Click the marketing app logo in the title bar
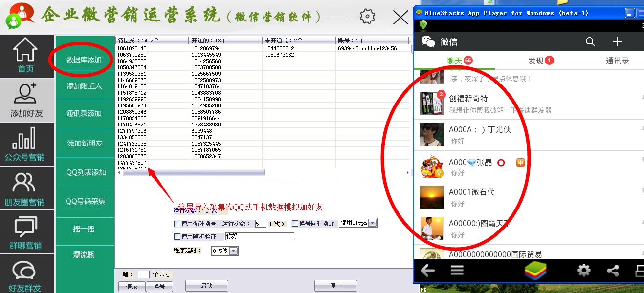The image size is (644, 293). 20,15
